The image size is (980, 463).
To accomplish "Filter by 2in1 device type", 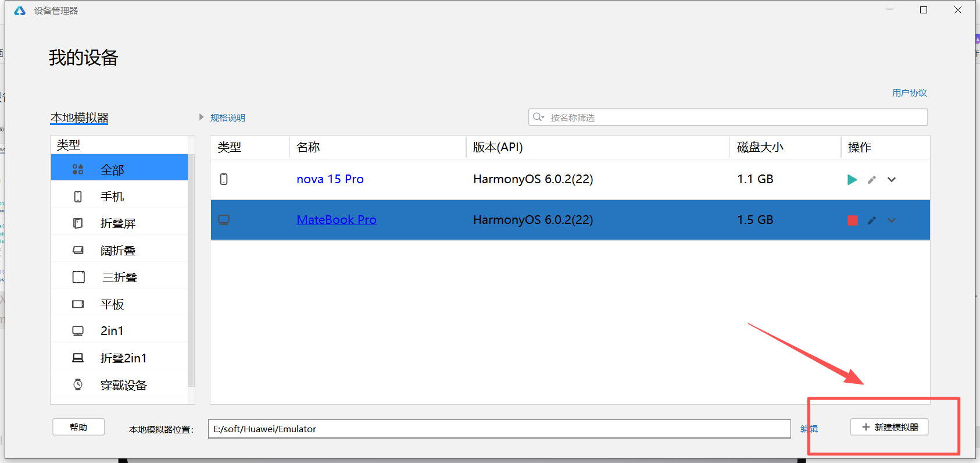I will click(119, 331).
